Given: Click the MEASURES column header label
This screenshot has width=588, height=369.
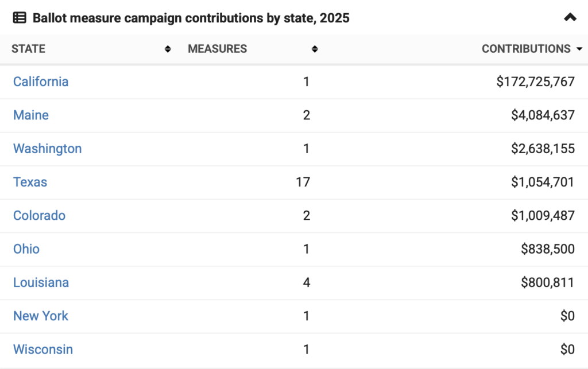Looking at the screenshot, I should [218, 49].
